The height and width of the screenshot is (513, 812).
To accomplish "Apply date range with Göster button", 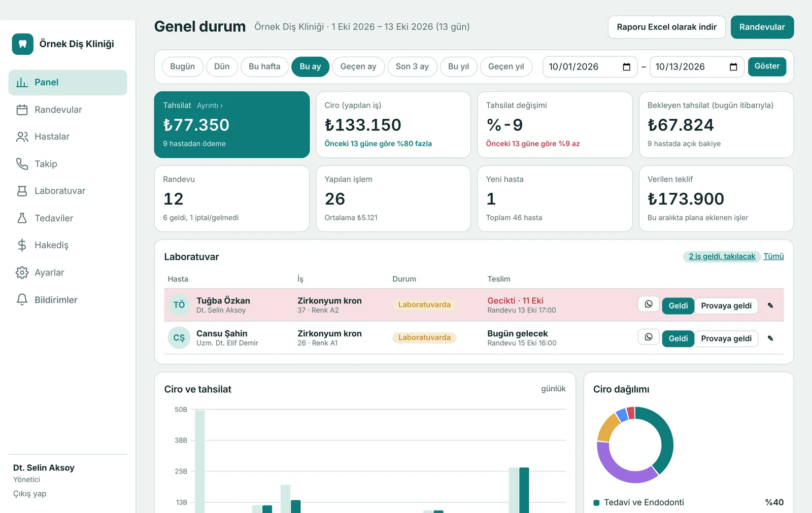I will point(767,66).
